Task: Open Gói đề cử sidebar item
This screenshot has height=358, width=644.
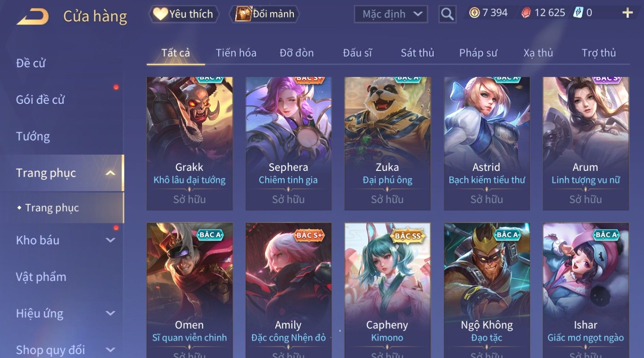Action: point(40,100)
